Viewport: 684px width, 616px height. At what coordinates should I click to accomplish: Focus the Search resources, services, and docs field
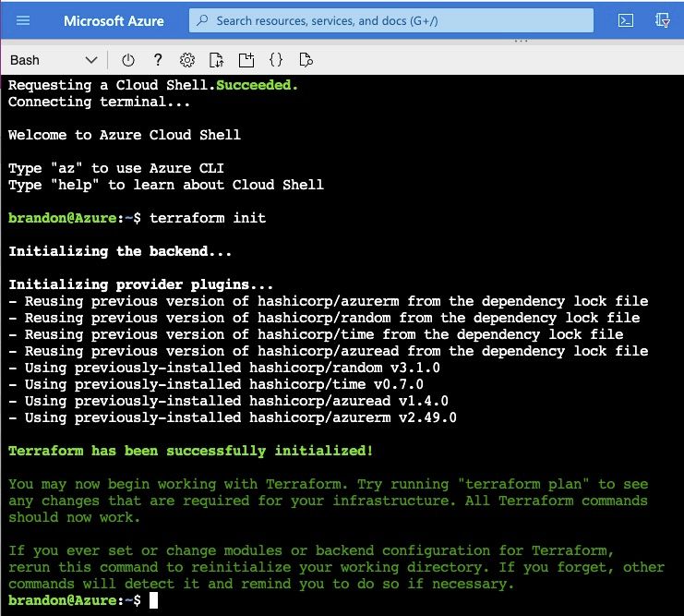click(x=390, y=20)
